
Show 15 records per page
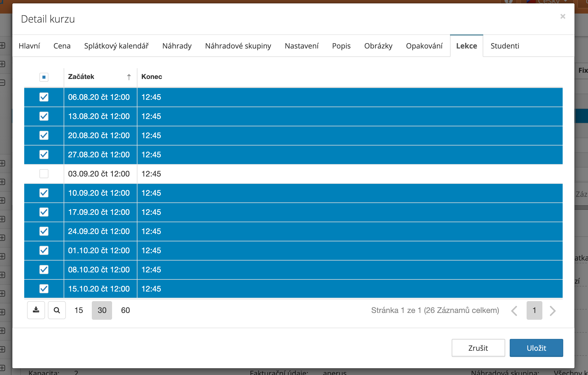click(x=79, y=310)
